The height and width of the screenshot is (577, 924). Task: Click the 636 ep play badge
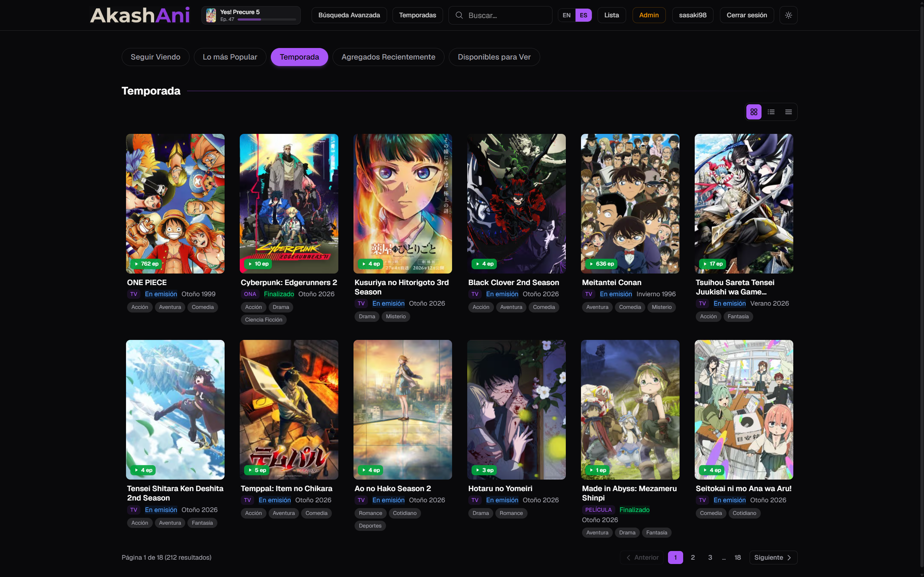601,264
